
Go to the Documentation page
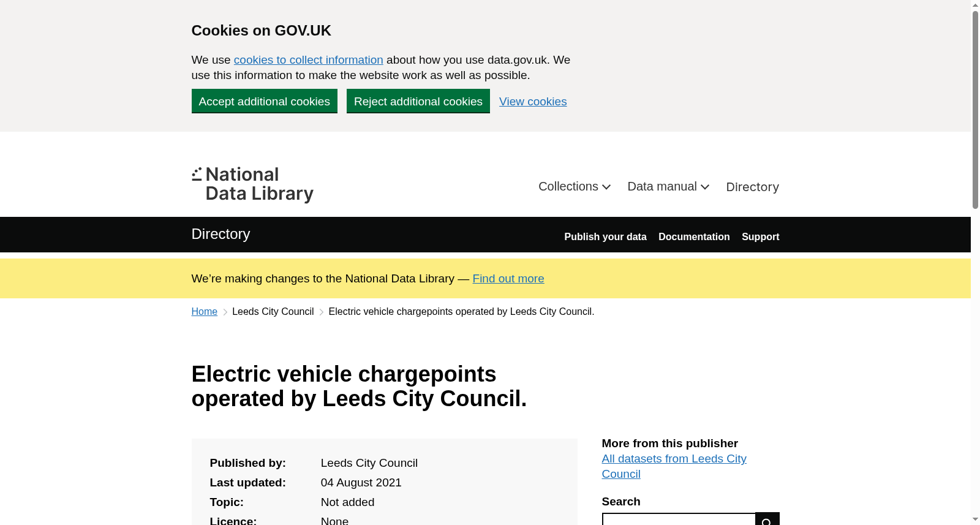point(694,236)
